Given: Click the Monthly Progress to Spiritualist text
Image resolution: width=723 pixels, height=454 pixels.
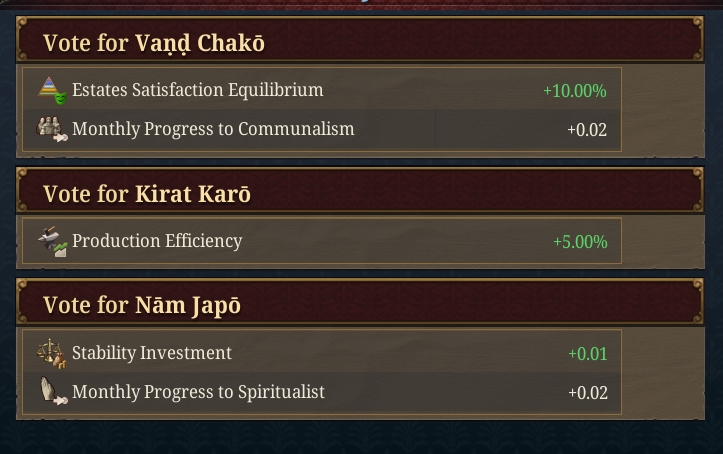Looking at the screenshot, I should 198,392.
